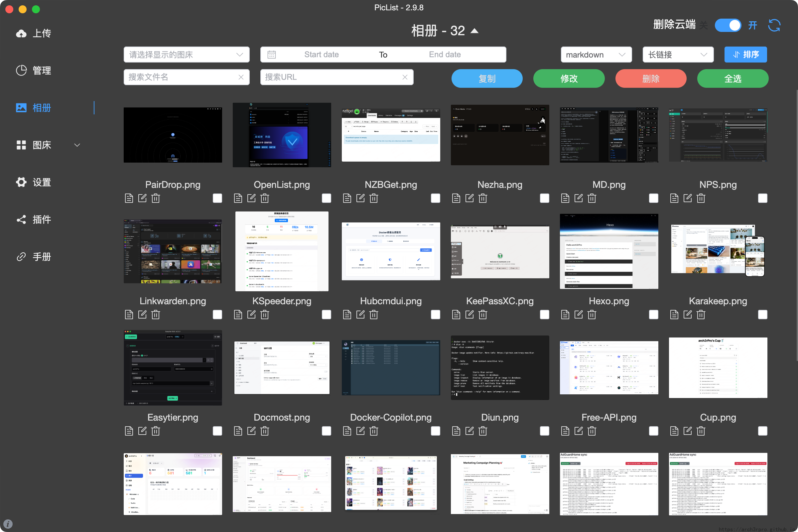Click edit icon under OpenList.png

point(251,198)
